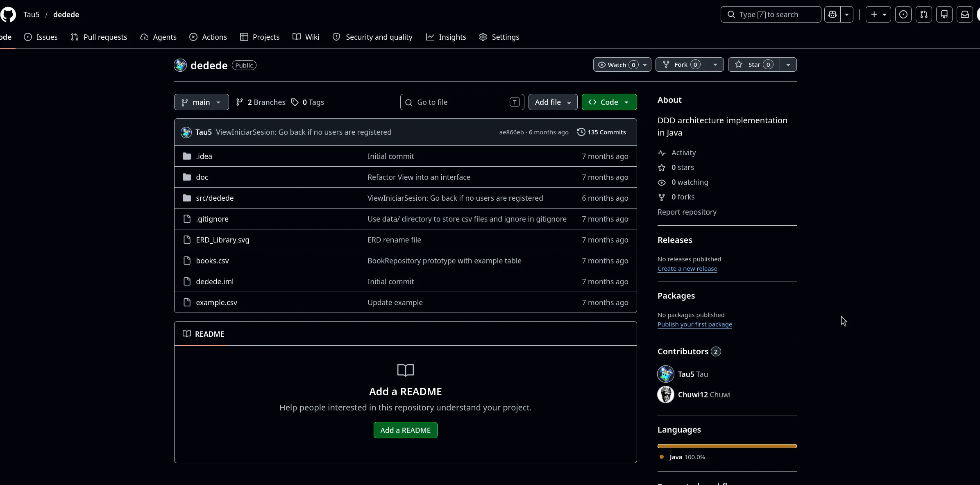Open the Tau5 owner breadcrumb link
This screenshot has width=980, height=485.
click(31, 14)
